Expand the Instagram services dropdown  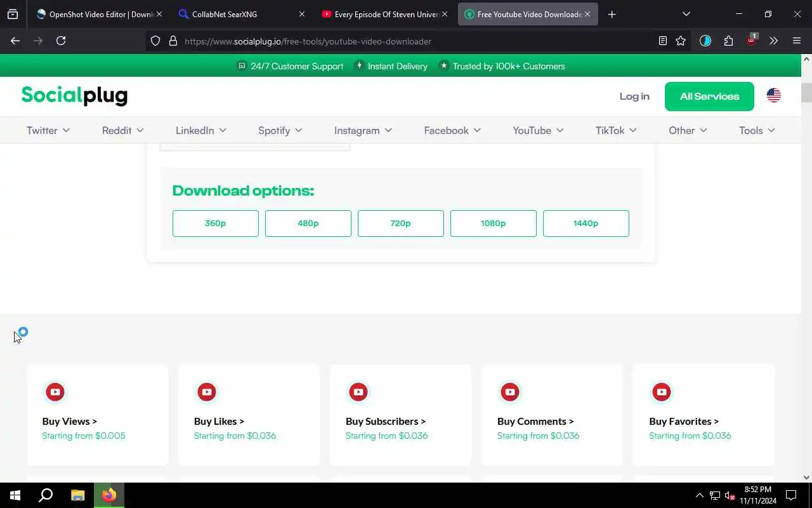coord(363,130)
